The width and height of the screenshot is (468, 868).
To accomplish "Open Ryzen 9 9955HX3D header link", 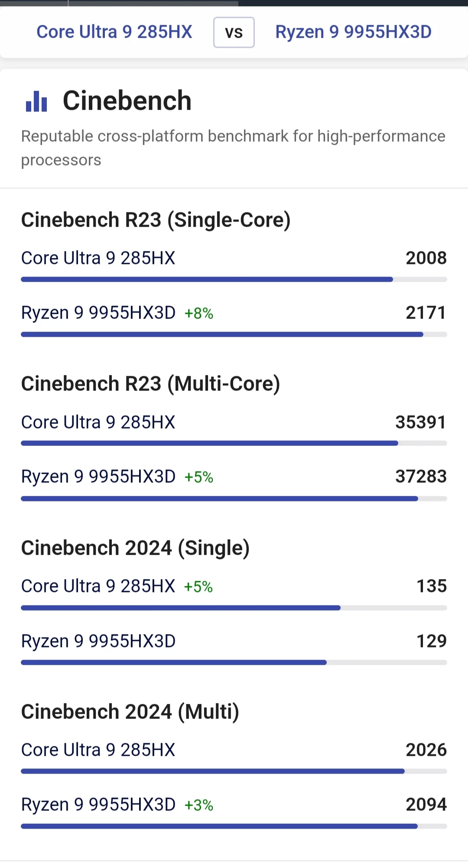I will [x=353, y=32].
